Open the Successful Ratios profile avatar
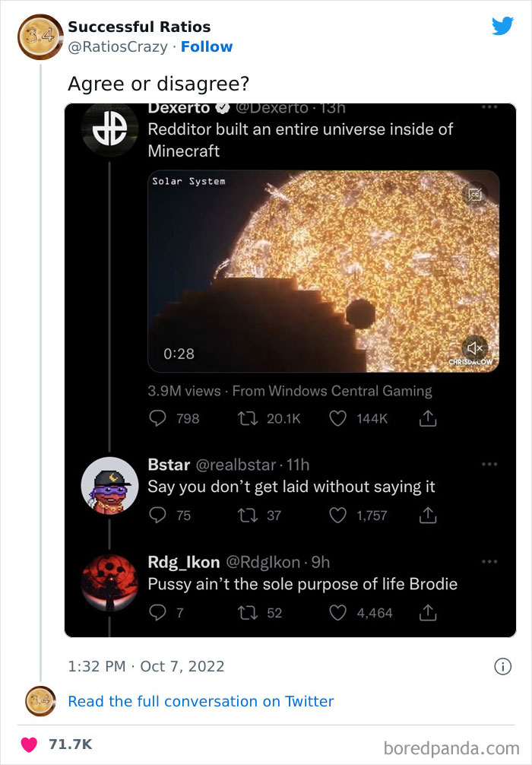This screenshot has height=765, width=532. [40, 36]
